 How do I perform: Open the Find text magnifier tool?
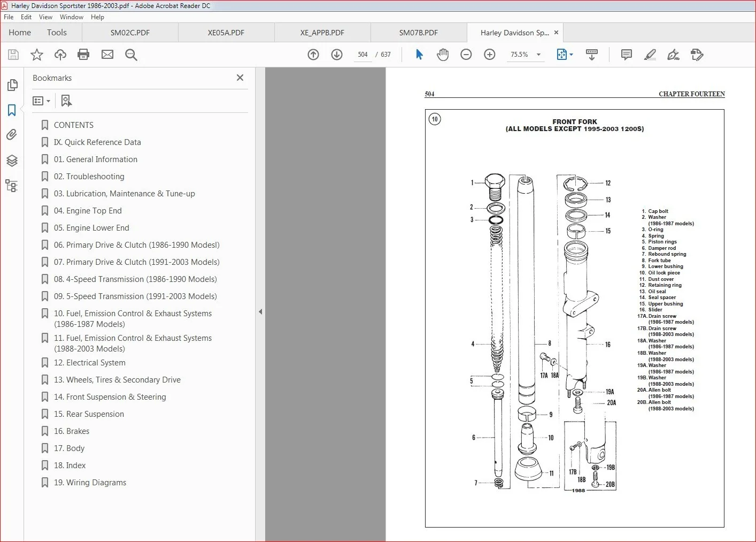(131, 55)
